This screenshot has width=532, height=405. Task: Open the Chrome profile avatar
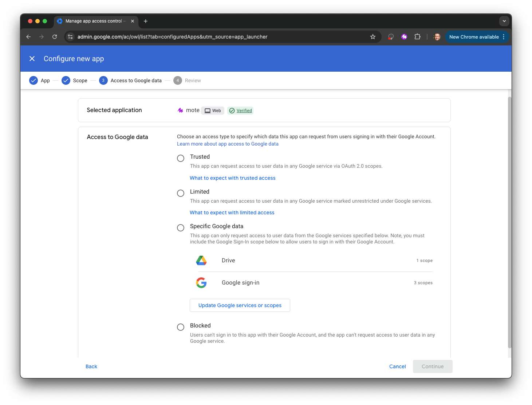coord(437,37)
